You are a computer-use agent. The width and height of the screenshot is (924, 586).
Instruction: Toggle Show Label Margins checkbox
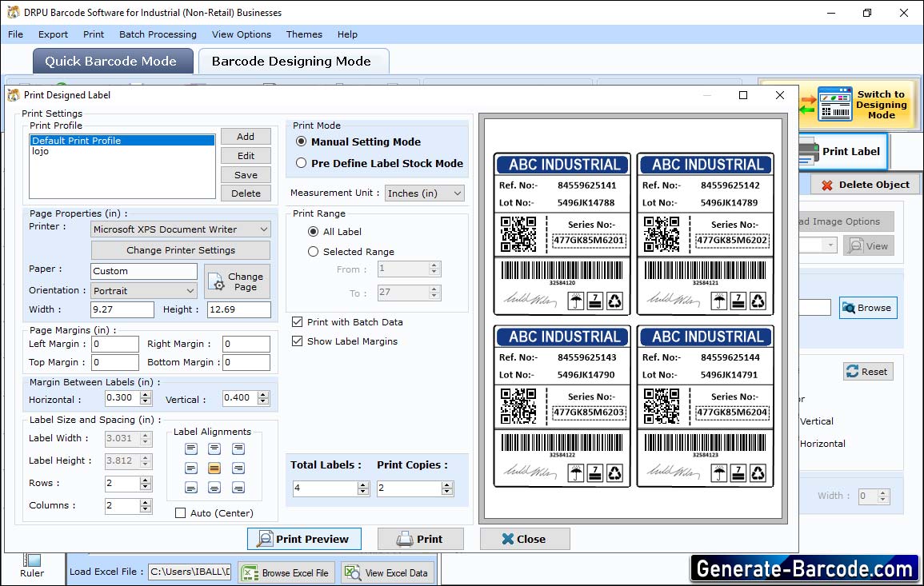point(298,341)
